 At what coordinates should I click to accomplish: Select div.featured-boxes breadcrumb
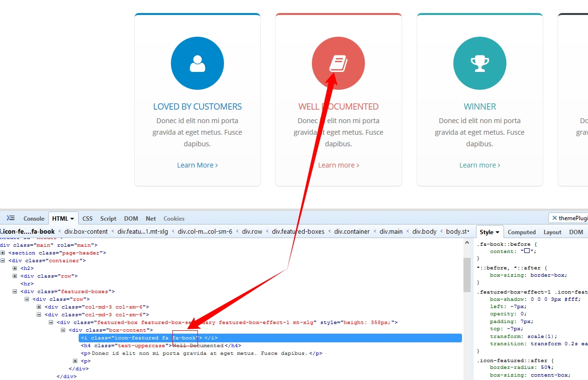tap(298, 232)
